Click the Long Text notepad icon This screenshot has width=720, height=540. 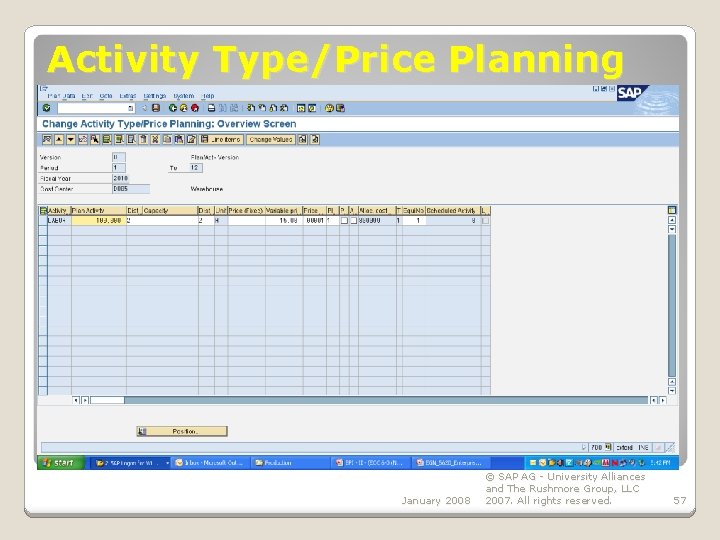(x=191, y=139)
